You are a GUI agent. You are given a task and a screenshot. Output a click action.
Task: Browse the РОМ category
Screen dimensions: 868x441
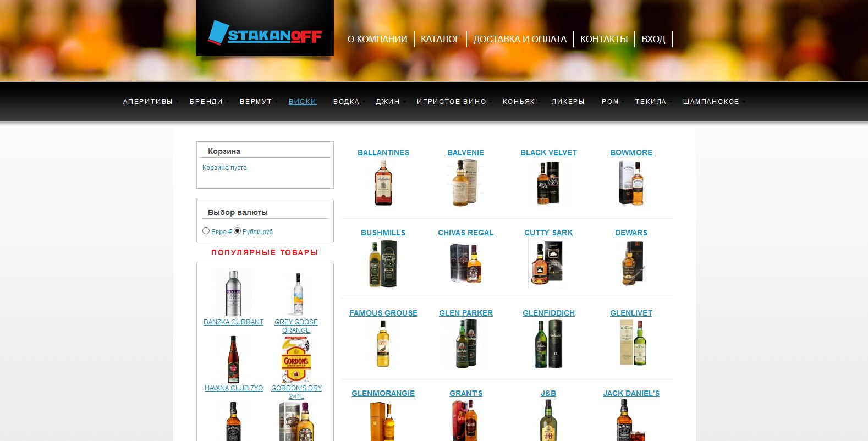click(x=611, y=102)
